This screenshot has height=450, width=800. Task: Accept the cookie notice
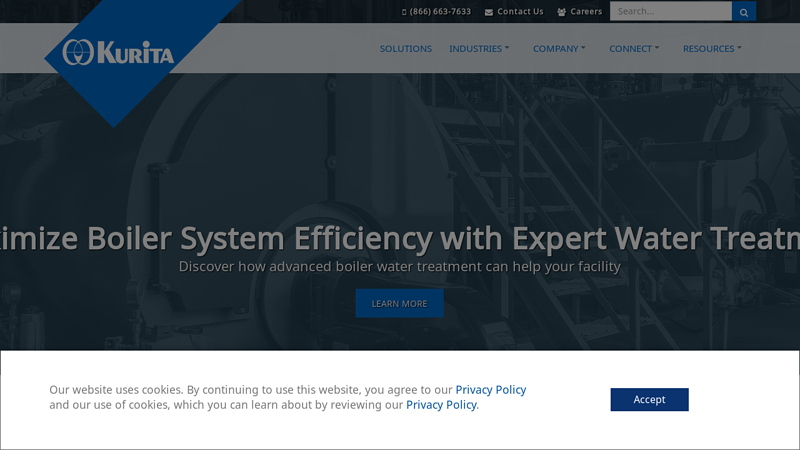coord(649,399)
